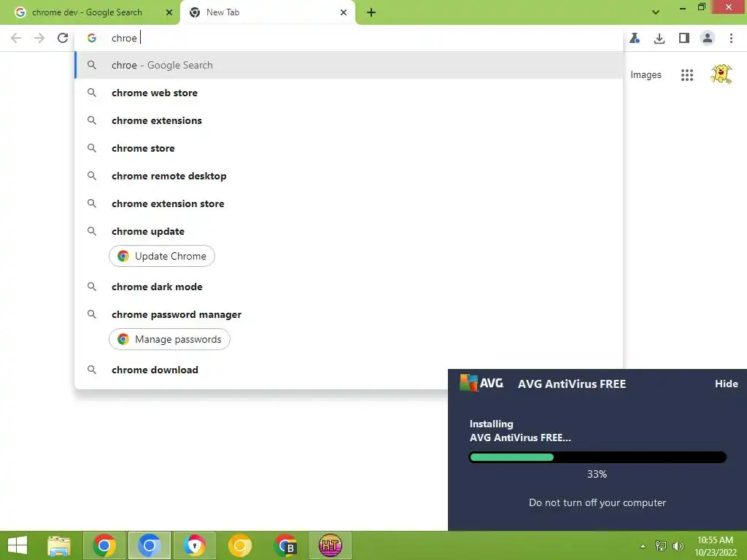Open the taskbar clock showing 10:55 AM
Viewport: 747px width, 560px height.
(716, 546)
